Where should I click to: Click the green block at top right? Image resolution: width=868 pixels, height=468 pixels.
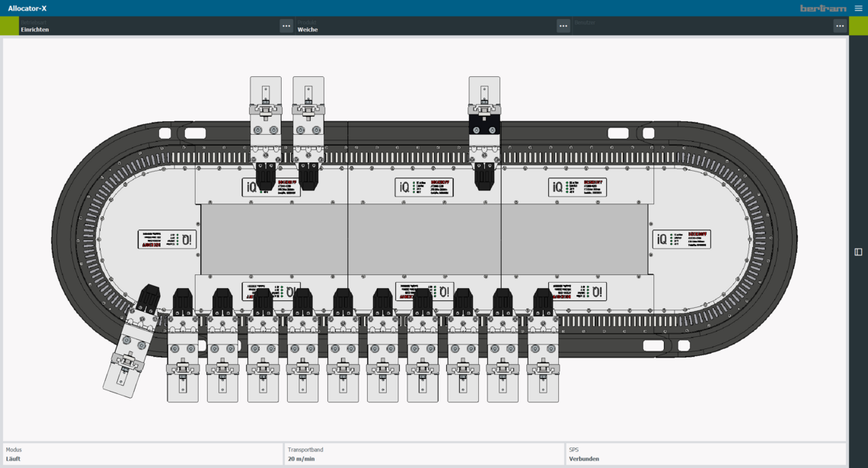(x=858, y=26)
